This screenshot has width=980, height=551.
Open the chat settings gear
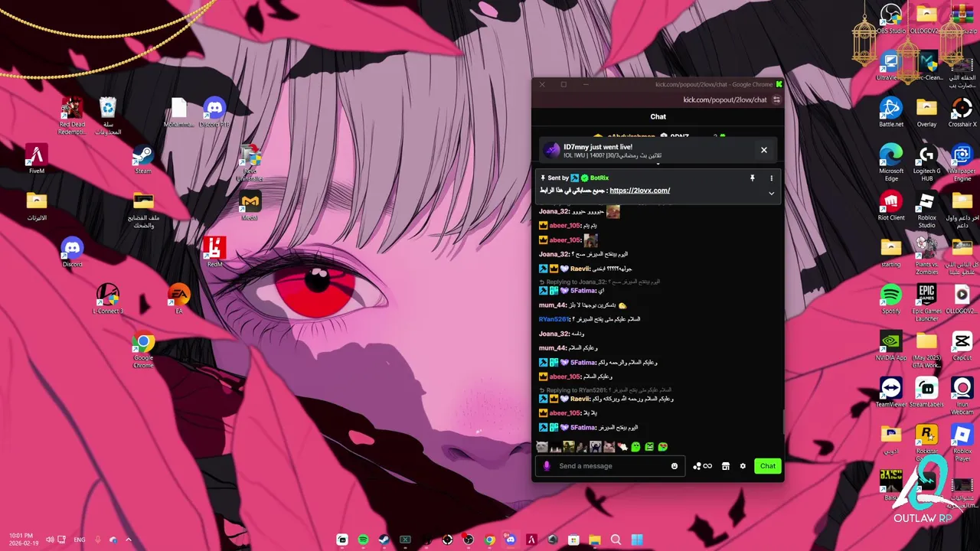click(x=743, y=466)
